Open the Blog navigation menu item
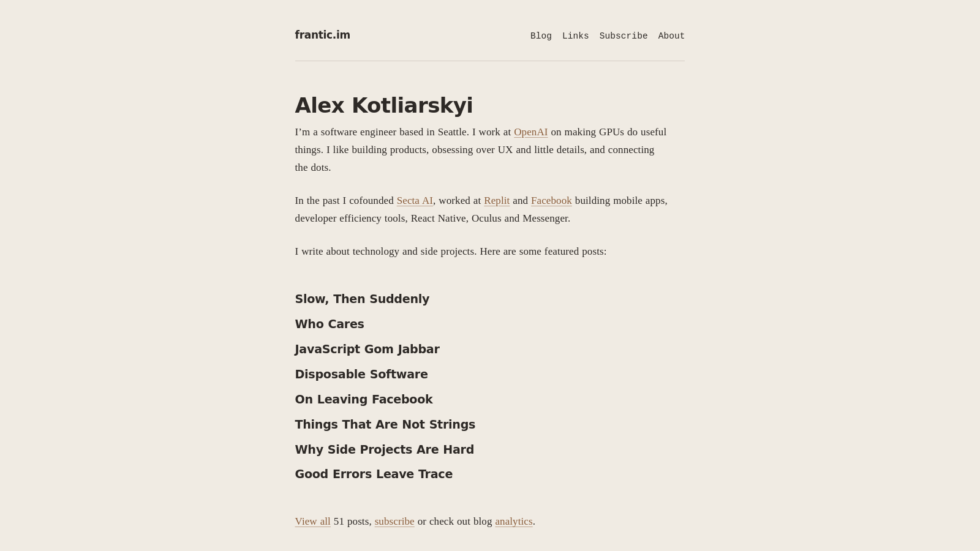 coord(540,36)
